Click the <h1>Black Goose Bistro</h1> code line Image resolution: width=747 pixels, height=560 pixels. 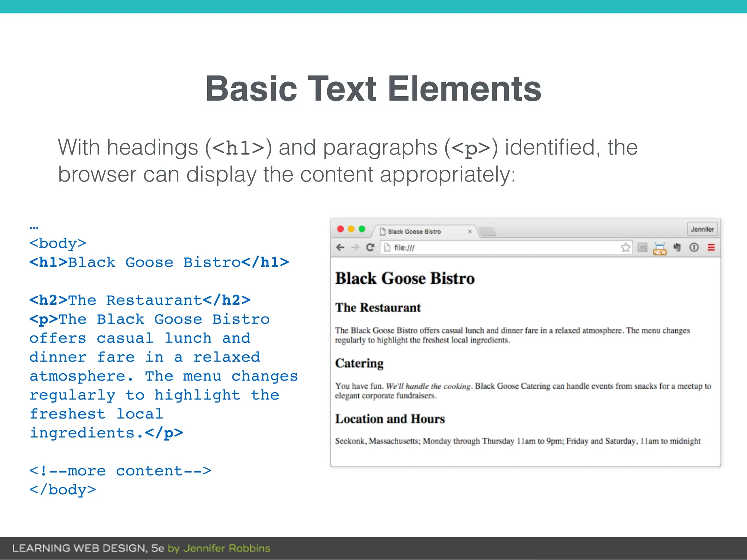(x=159, y=262)
